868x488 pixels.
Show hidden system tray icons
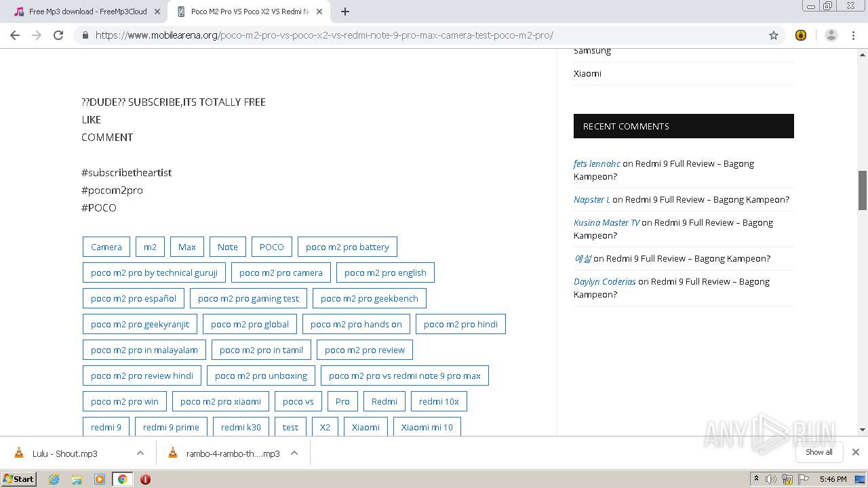coord(756,479)
